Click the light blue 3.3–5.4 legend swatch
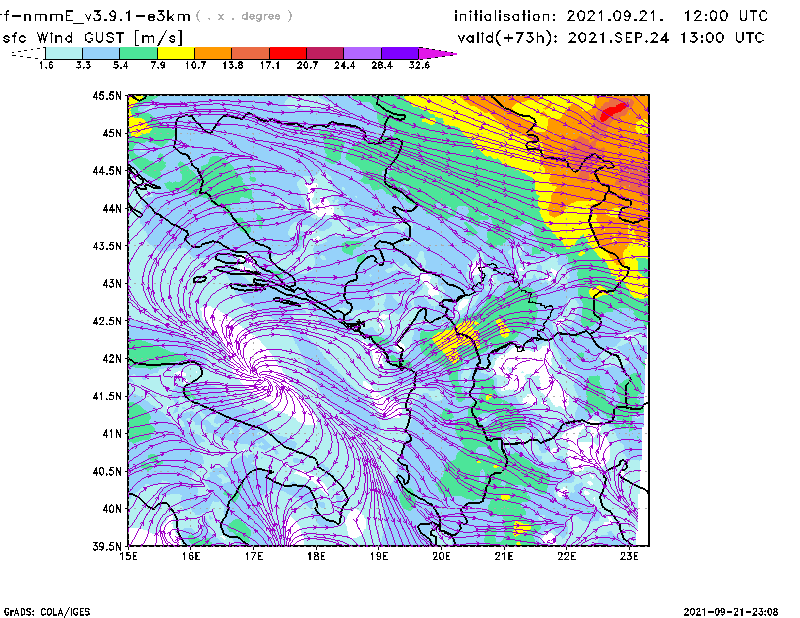This screenshot has height=618, width=800. 101,53
